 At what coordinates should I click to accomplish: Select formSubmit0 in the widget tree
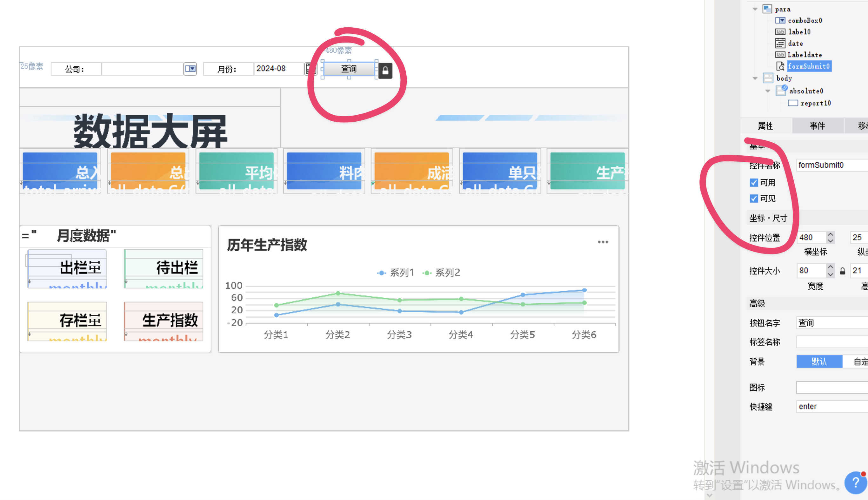(x=809, y=66)
